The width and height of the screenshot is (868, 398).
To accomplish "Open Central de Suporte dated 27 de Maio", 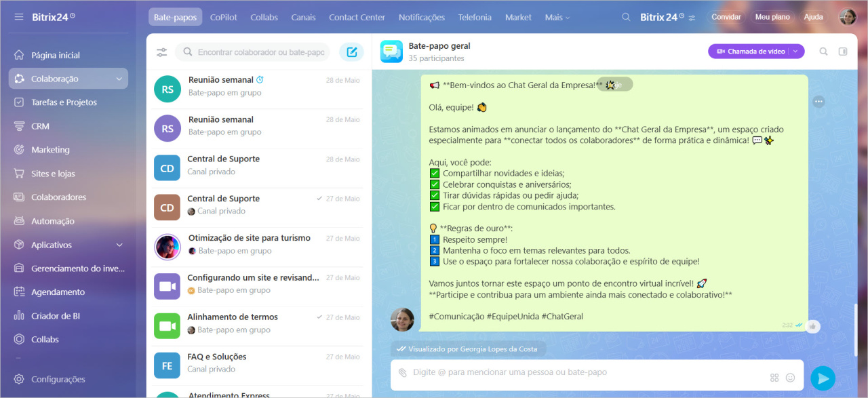I will click(259, 207).
